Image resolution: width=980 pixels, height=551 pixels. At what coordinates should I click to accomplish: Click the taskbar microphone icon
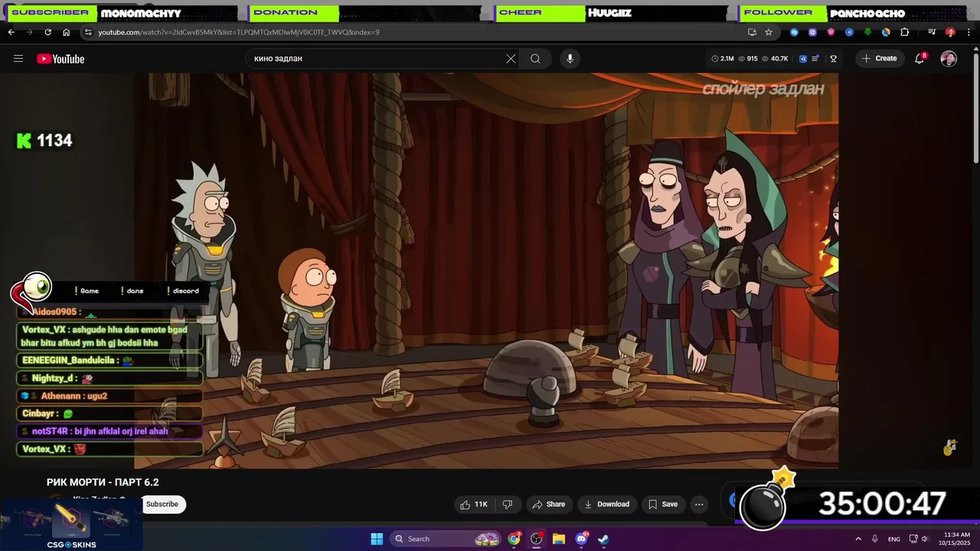click(x=875, y=539)
